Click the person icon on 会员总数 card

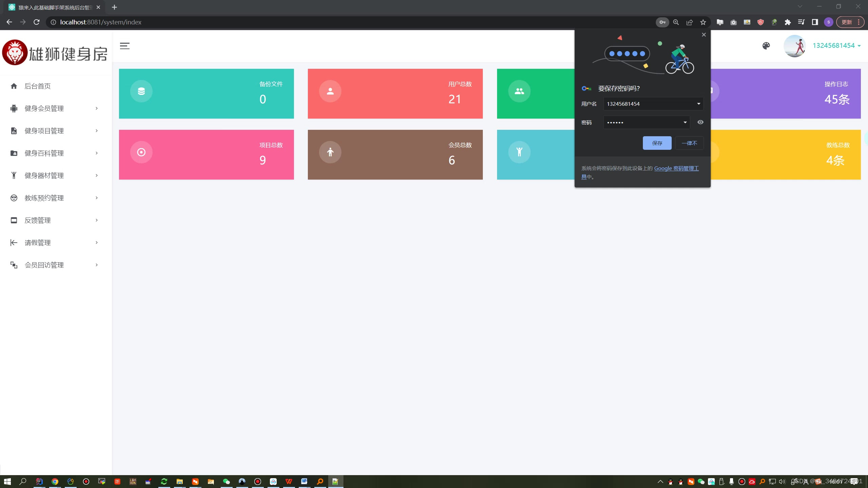[x=330, y=152]
